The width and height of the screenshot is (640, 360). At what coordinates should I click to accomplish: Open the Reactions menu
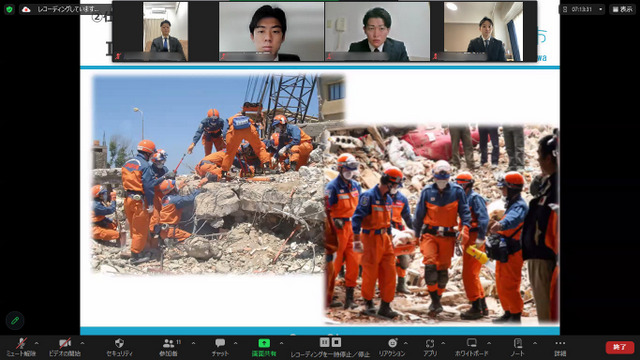(x=392, y=343)
